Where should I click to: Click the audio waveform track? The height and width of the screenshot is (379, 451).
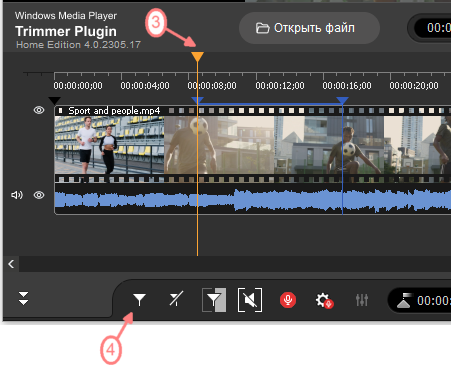[x=253, y=199]
